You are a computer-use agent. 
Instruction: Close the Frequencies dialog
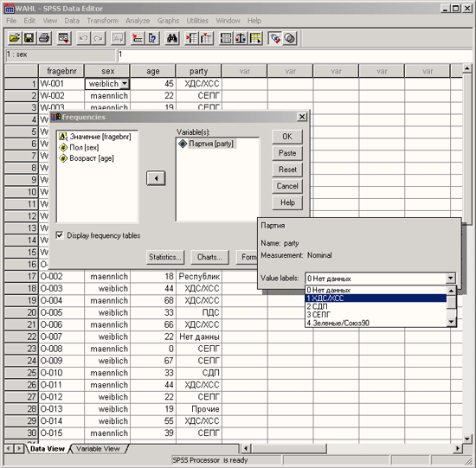point(302,117)
